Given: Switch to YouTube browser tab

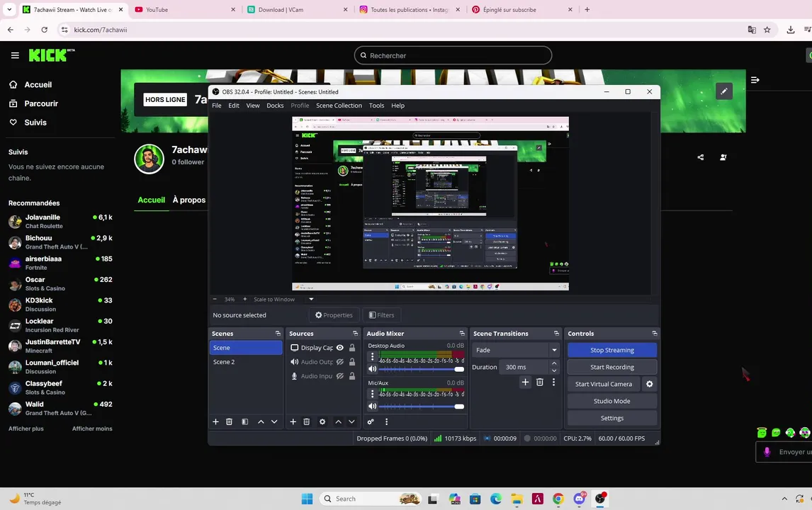Looking at the screenshot, I should (x=184, y=9).
